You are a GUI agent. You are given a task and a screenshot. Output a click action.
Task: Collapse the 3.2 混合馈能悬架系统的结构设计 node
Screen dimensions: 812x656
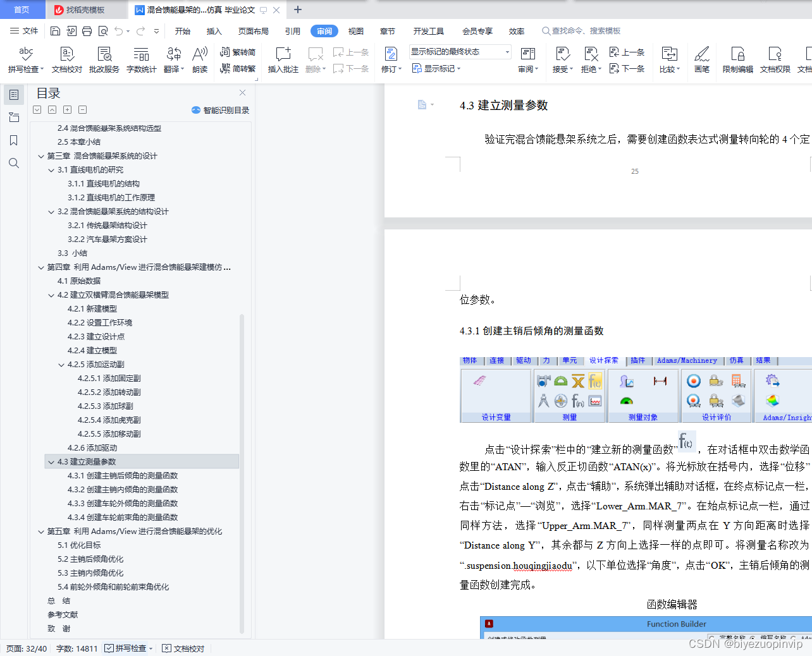[x=51, y=212]
